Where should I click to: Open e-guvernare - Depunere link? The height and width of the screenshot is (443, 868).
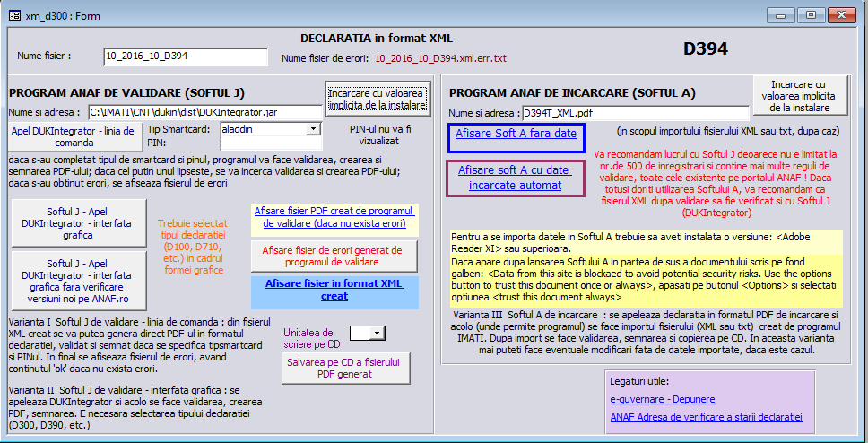[662, 399]
